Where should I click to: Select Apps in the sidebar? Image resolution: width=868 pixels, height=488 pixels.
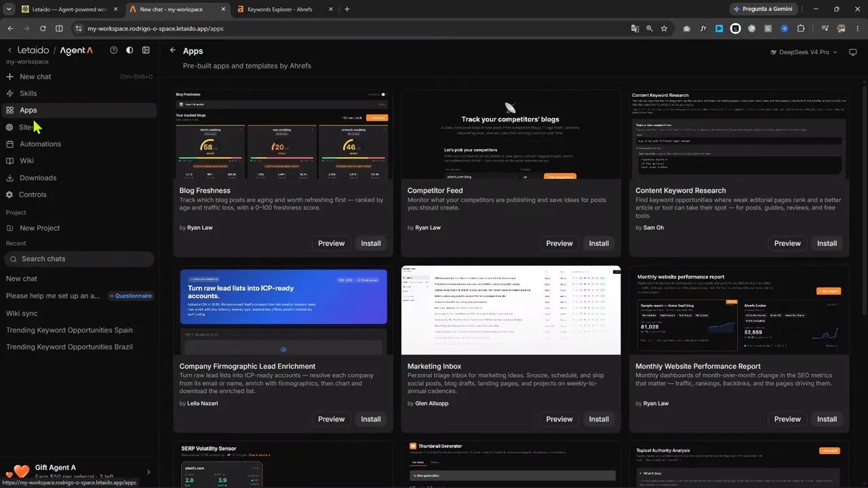[x=79, y=110]
